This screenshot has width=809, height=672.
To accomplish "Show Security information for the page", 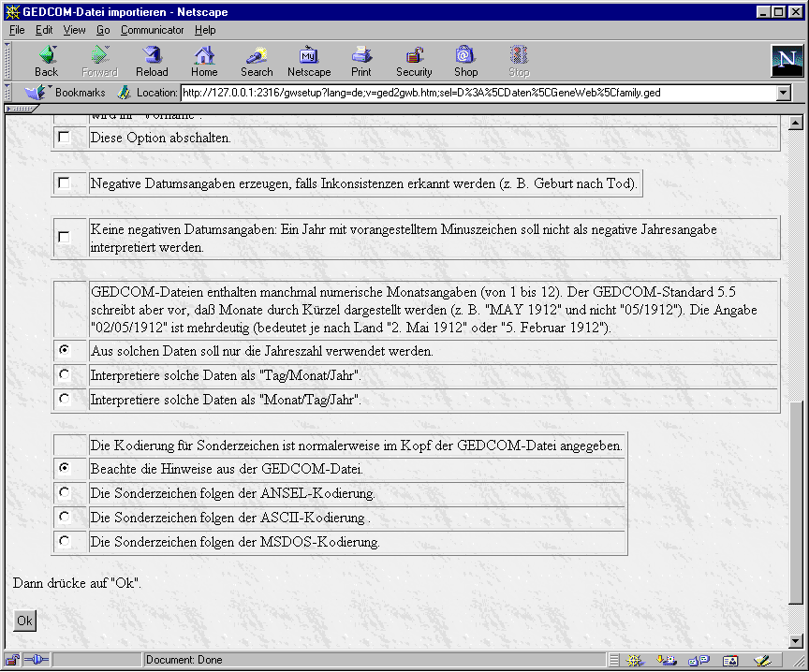I will [x=414, y=62].
